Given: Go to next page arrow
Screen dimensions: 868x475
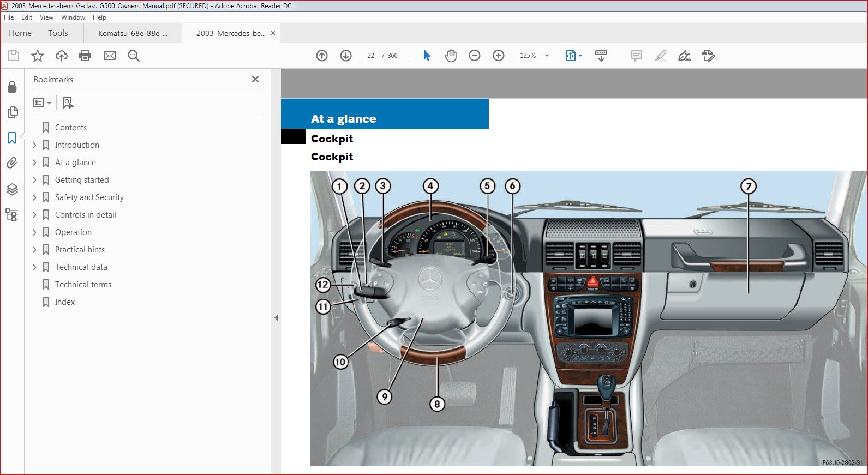Looking at the screenshot, I should coord(346,56).
